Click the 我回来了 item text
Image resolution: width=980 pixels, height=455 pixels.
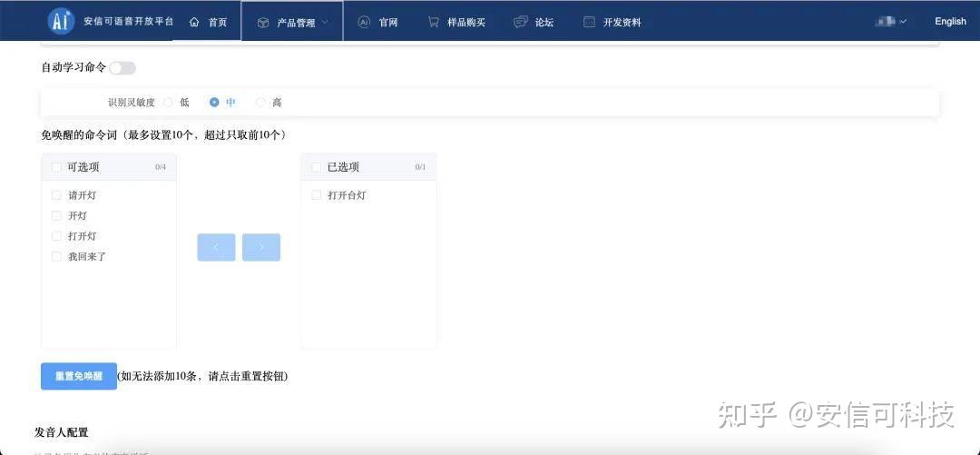[x=87, y=257]
